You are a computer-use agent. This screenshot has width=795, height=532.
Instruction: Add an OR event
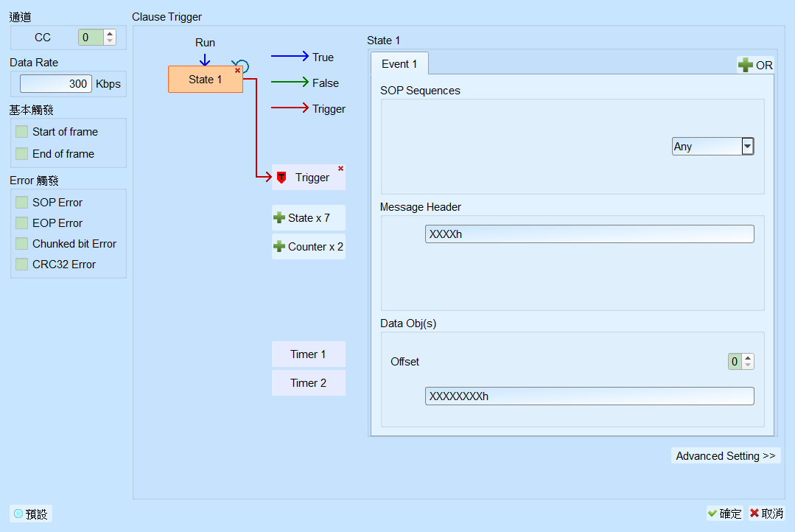pos(755,65)
